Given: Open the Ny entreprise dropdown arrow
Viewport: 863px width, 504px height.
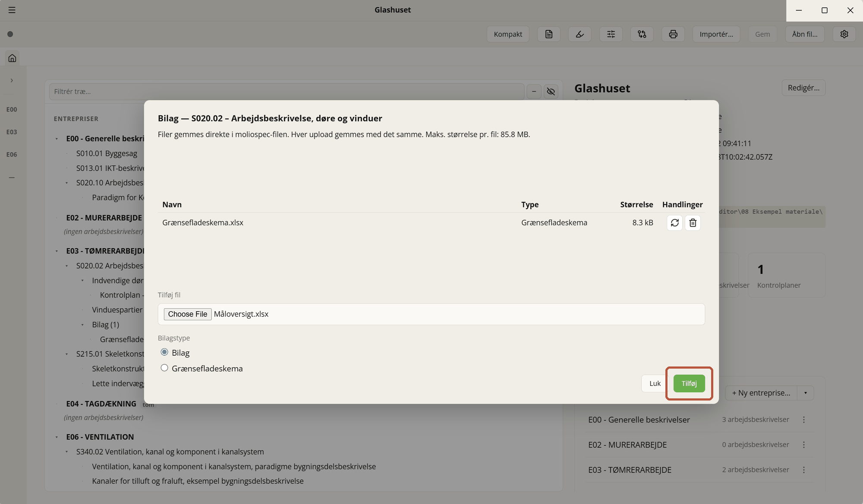Looking at the screenshot, I should [x=805, y=393].
